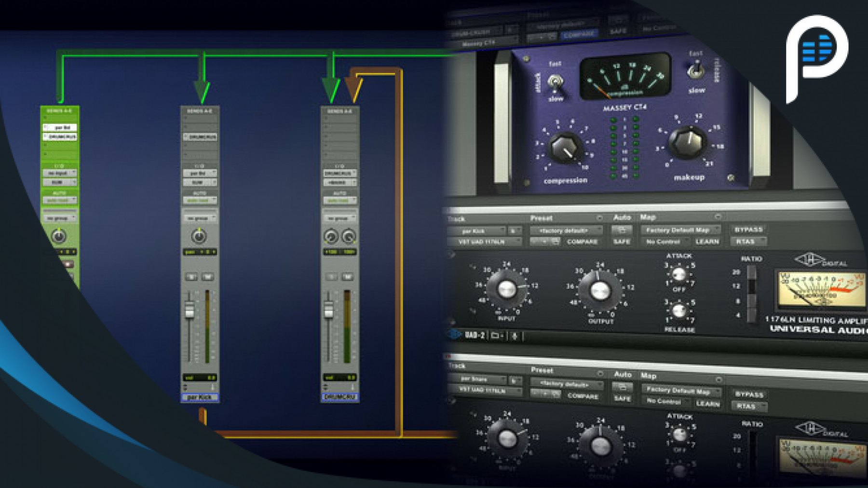Viewport: 868px width, 488px height.
Task: Click the compression knob on Massey CT4
Action: 567,148
